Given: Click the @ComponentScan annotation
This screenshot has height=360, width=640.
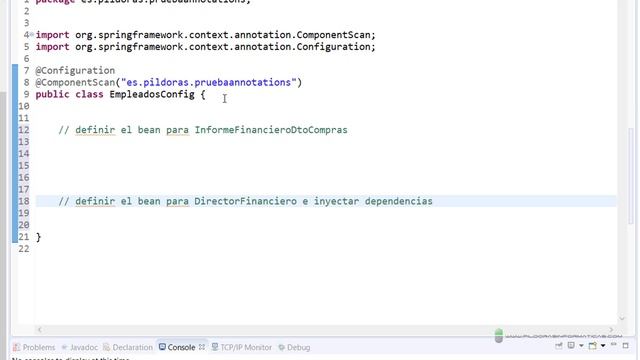Looking at the screenshot, I should tap(75, 82).
